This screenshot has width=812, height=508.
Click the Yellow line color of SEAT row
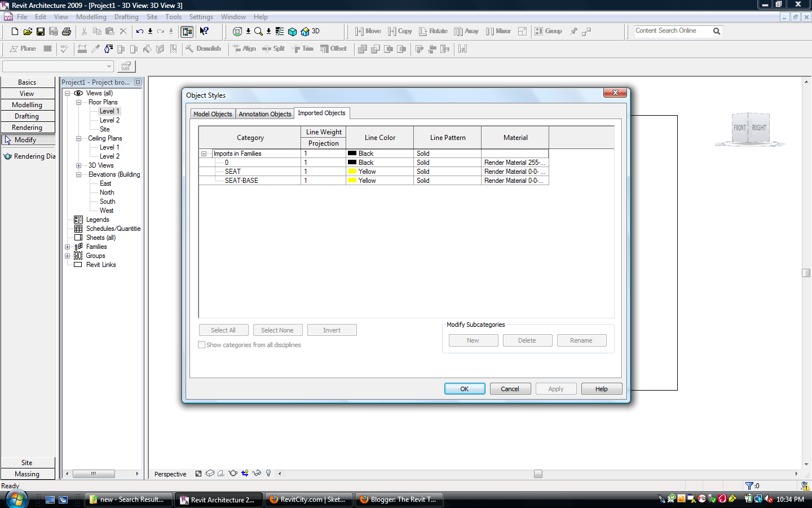pos(379,172)
